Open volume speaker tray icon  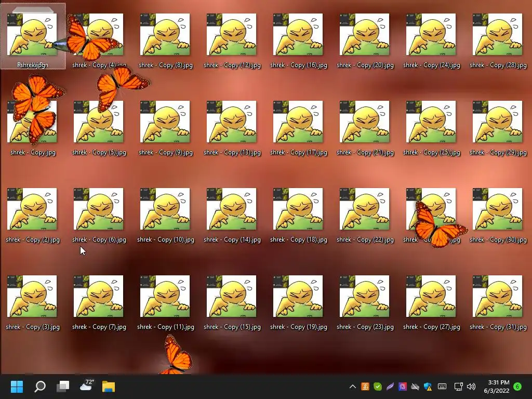[x=471, y=387]
